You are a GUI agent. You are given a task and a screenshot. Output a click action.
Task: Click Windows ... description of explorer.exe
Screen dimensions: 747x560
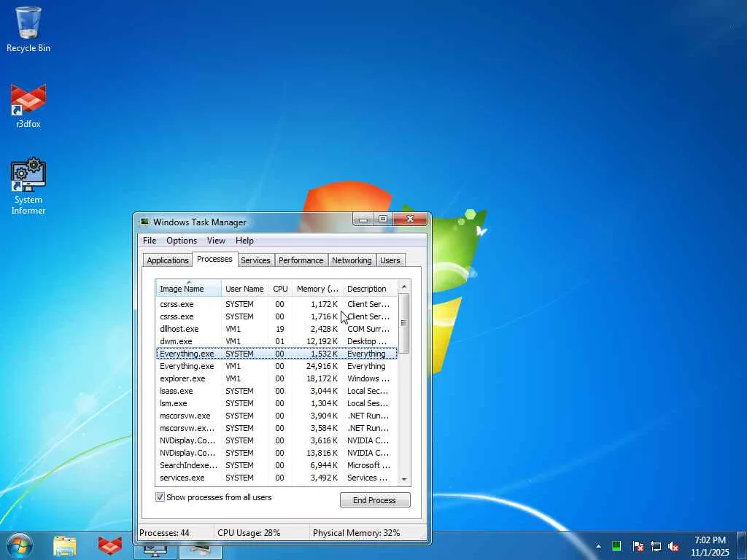tap(368, 378)
